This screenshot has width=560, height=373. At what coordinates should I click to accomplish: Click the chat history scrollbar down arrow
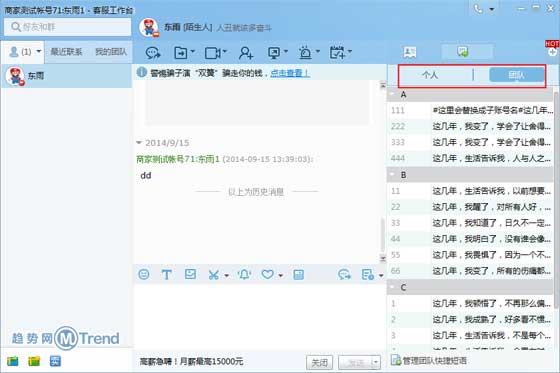point(382,259)
